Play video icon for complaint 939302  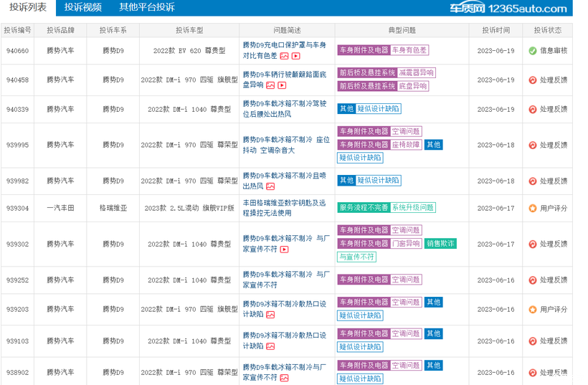(x=284, y=249)
